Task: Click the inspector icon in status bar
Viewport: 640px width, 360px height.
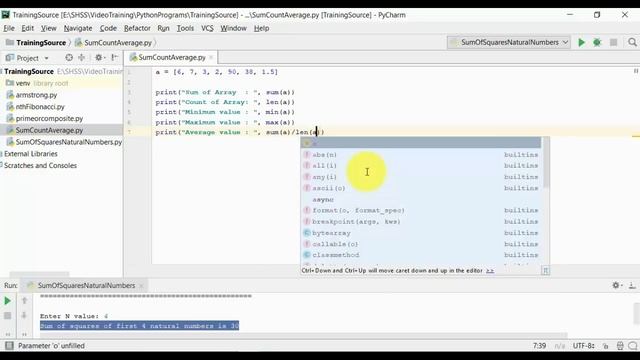Action: [x=620, y=346]
